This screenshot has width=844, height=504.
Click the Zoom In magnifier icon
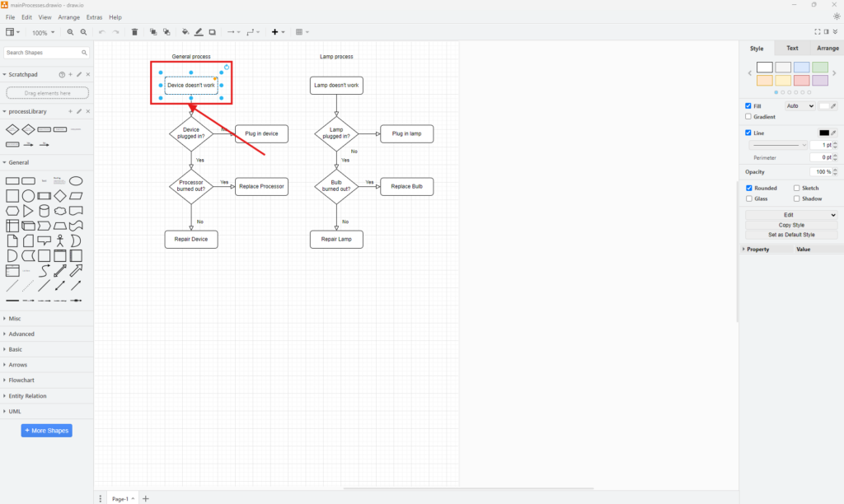click(x=70, y=32)
